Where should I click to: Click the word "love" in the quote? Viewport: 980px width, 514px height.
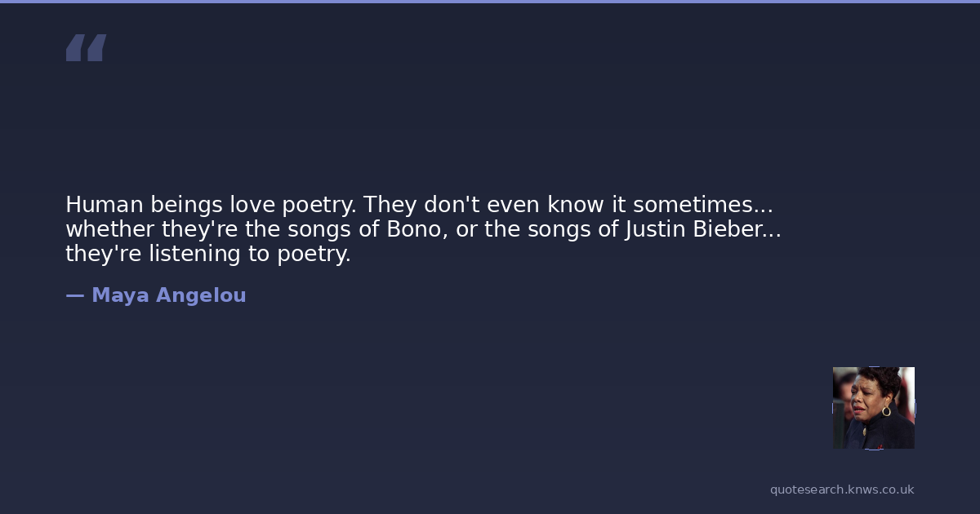pos(252,204)
